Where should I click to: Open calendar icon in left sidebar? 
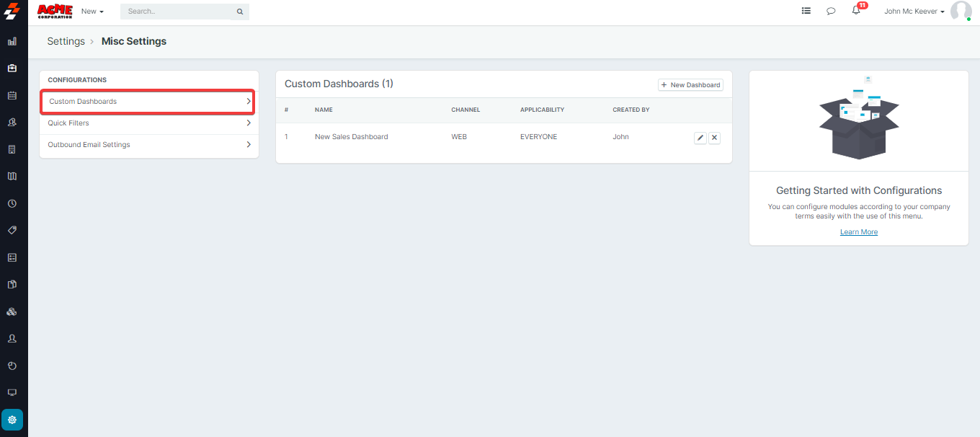coord(12,95)
